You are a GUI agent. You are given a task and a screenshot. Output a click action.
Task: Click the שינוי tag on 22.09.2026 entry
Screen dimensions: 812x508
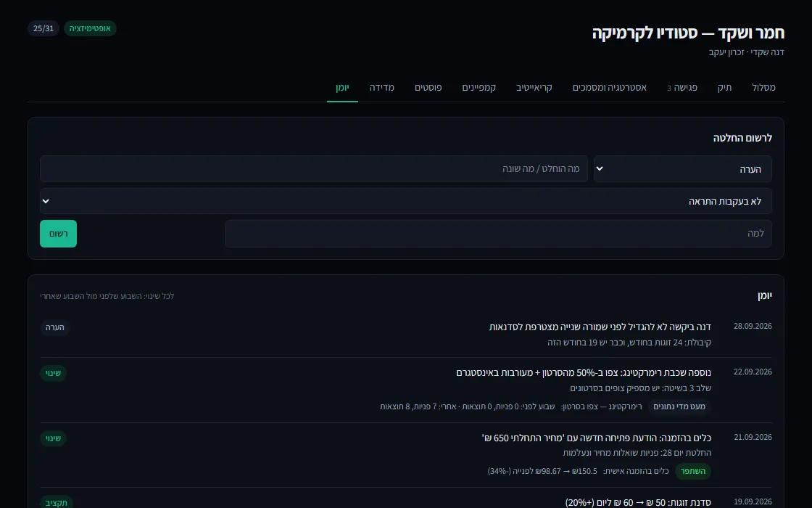pyautogui.click(x=53, y=373)
